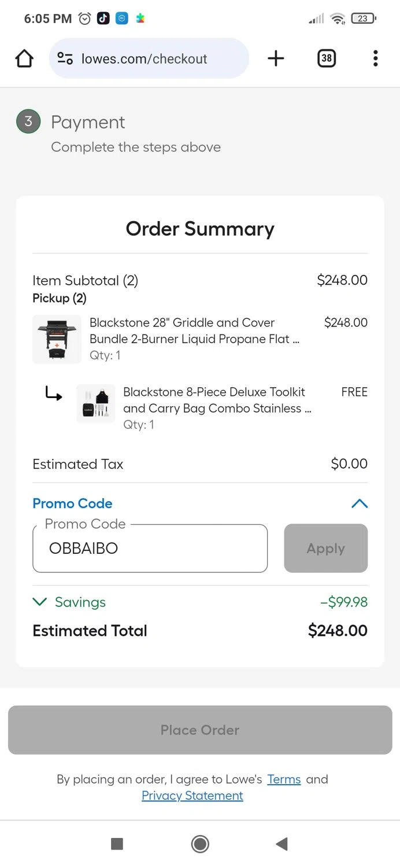Tap the Blackstone 8-Piece Toolkit thumbnail

pyautogui.click(x=95, y=403)
